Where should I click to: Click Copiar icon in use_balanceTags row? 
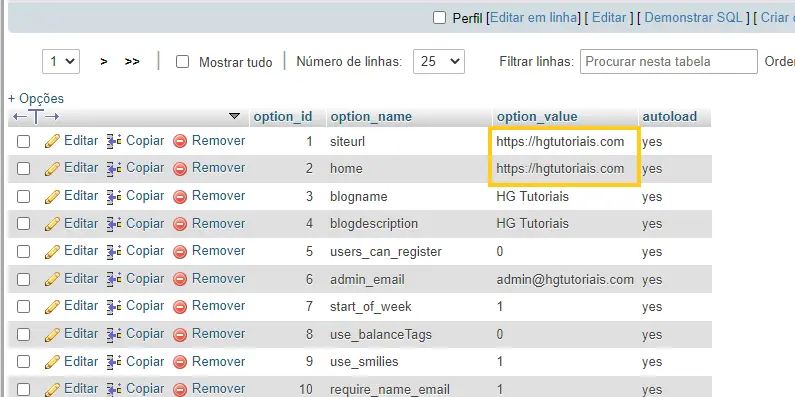114,334
